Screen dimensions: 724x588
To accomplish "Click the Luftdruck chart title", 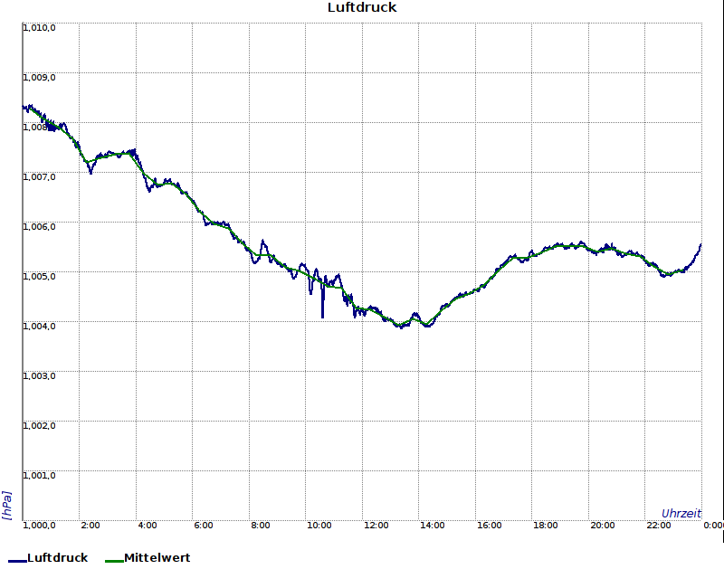I will 362,7.
